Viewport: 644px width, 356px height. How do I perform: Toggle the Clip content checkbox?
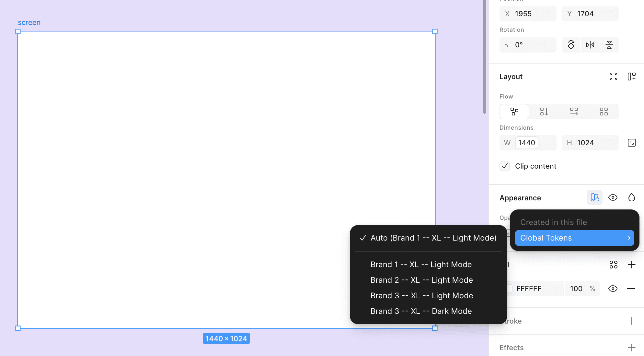(x=505, y=166)
